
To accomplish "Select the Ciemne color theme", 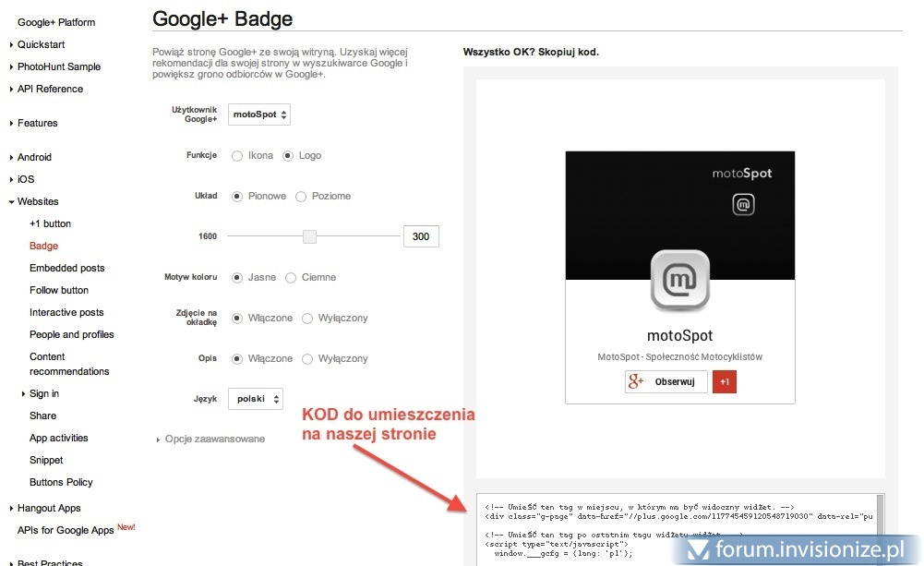I will pos(291,278).
